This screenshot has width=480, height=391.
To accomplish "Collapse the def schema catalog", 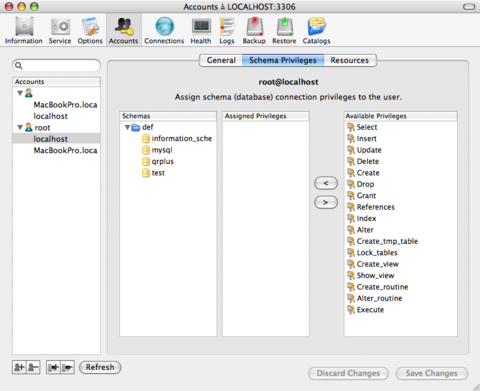I will 127,127.
